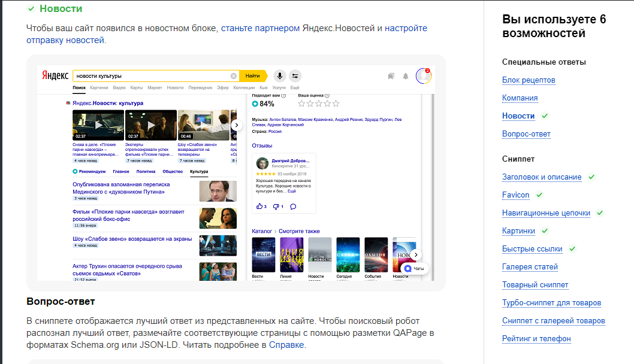Open the search settings sliders icon

click(x=295, y=76)
